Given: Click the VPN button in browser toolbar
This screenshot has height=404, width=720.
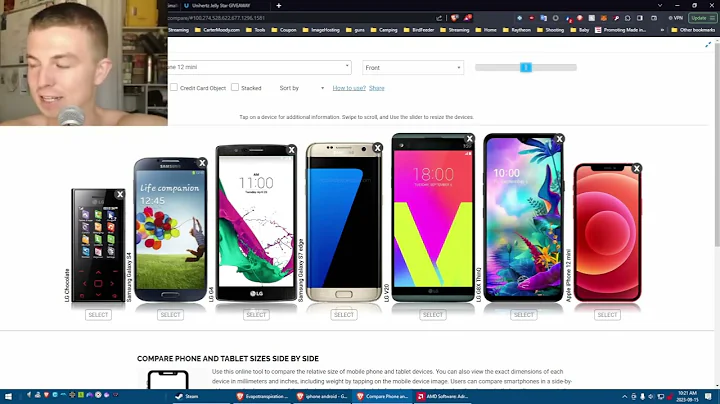Looking at the screenshot, I should pyautogui.click(x=675, y=18).
